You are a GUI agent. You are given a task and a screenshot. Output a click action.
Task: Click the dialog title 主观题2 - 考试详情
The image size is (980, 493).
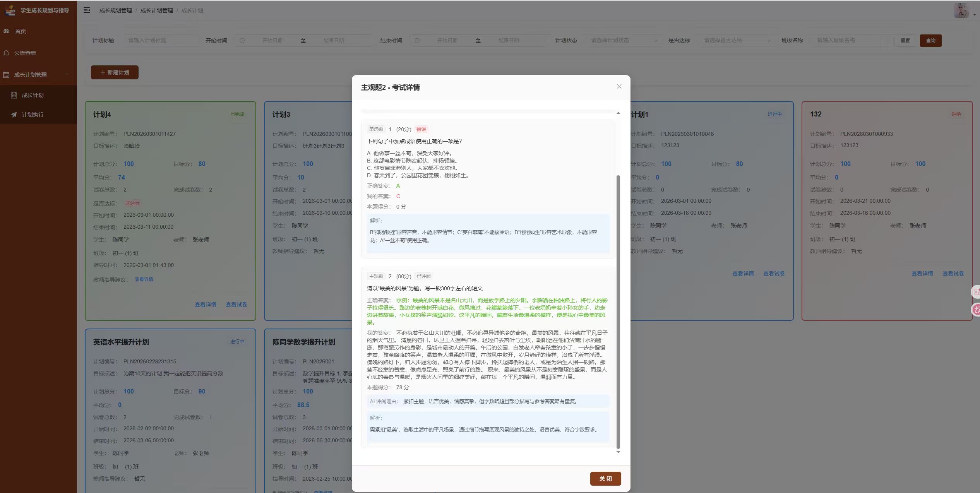(x=390, y=87)
